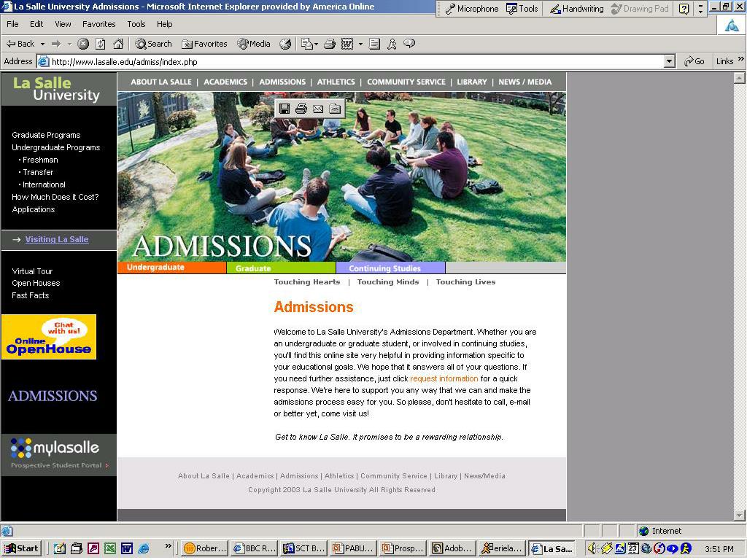
Task: Click the Search toolbar button
Action: click(153, 44)
